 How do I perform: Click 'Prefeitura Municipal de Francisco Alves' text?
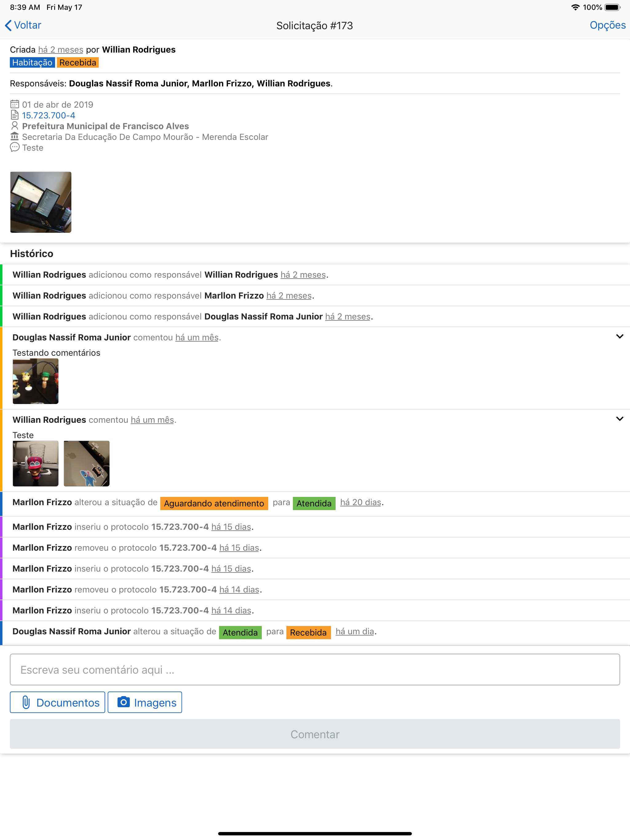point(105,126)
